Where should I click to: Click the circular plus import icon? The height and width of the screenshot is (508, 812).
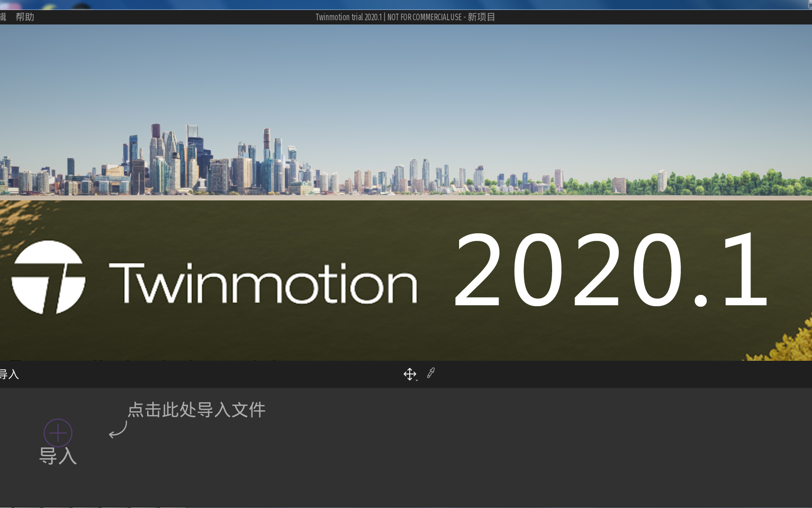[58, 433]
